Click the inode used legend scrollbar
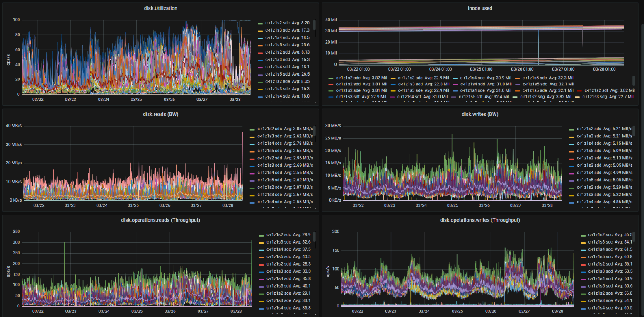The image size is (644, 317). 634,80
